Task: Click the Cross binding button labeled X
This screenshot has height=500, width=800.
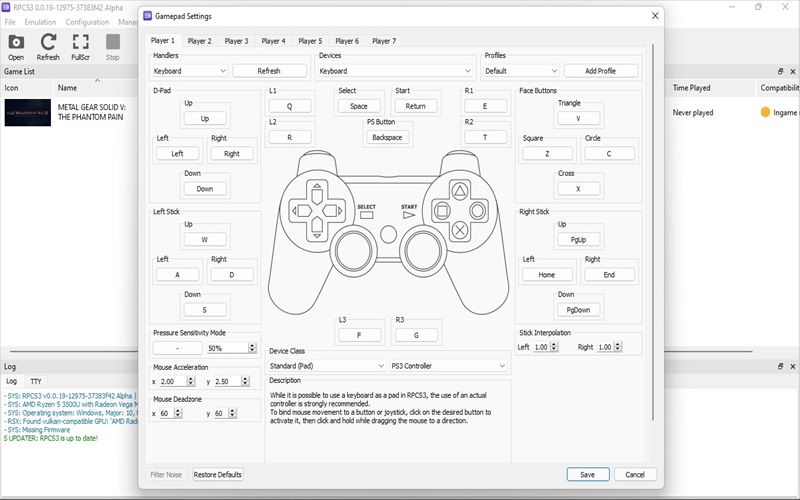Action: tap(578, 189)
